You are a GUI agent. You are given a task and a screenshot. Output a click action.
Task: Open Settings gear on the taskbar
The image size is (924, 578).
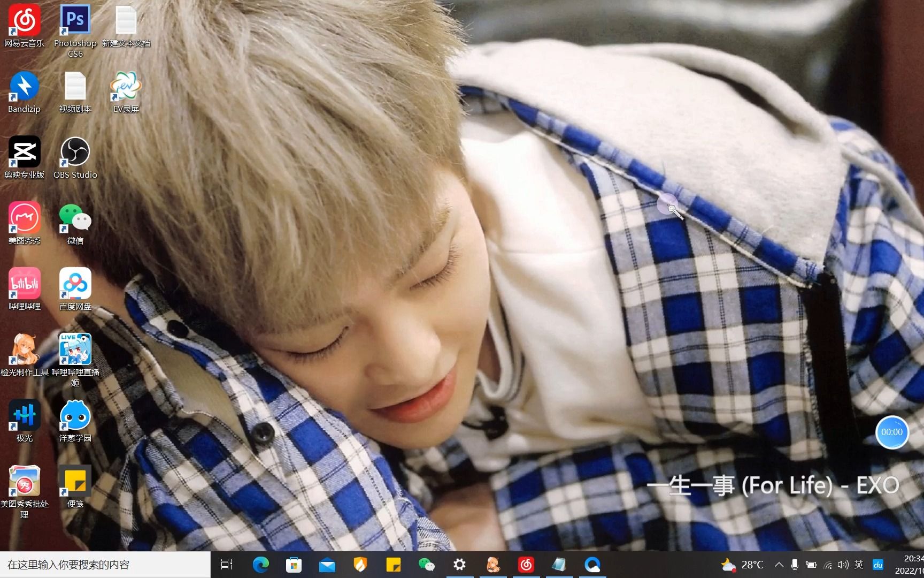(459, 565)
